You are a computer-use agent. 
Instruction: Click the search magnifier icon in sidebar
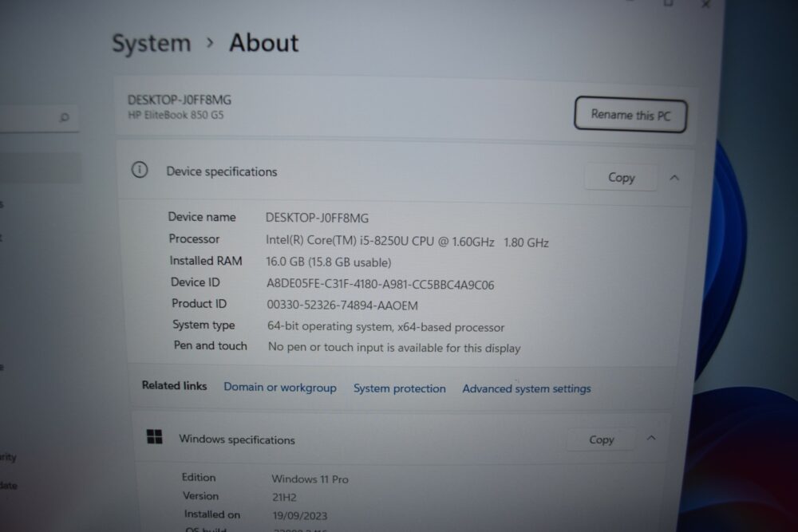(x=64, y=117)
